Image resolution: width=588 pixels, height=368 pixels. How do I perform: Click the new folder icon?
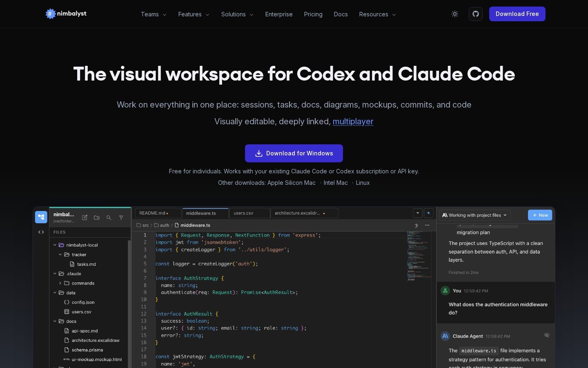[x=97, y=218]
